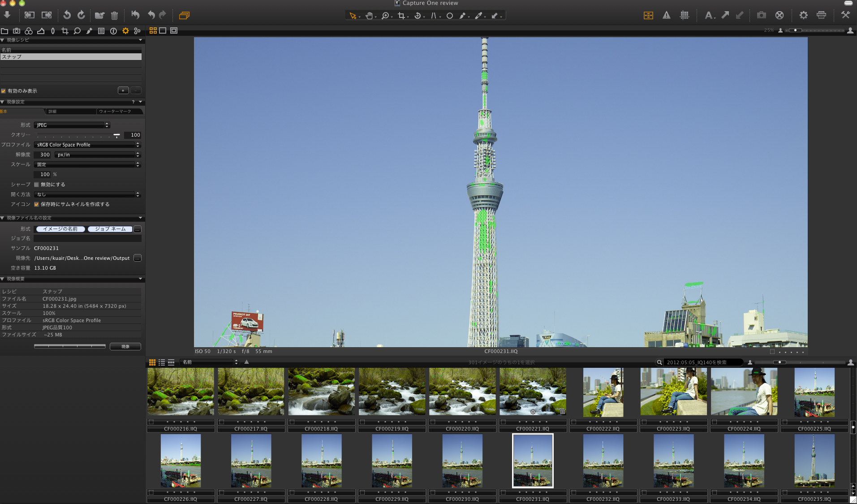Click the import images down-arrow icon
Image resolution: width=857 pixels, height=504 pixels.
[7, 15]
